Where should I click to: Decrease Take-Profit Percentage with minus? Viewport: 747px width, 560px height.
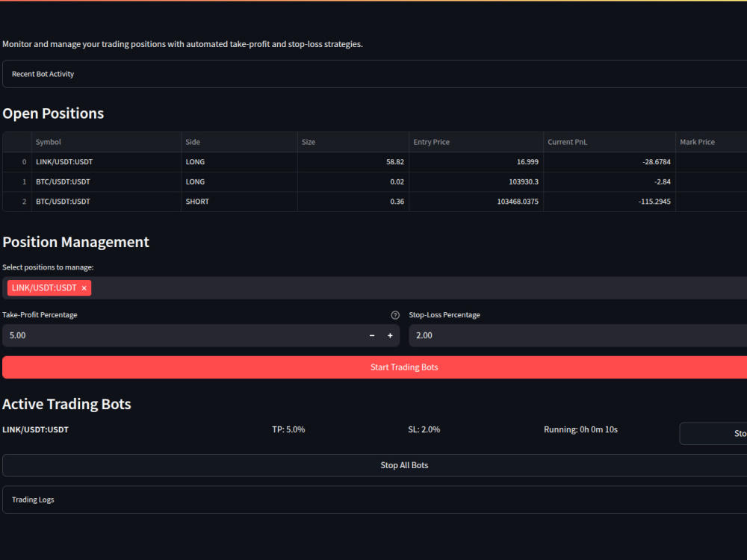coord(372,336)
